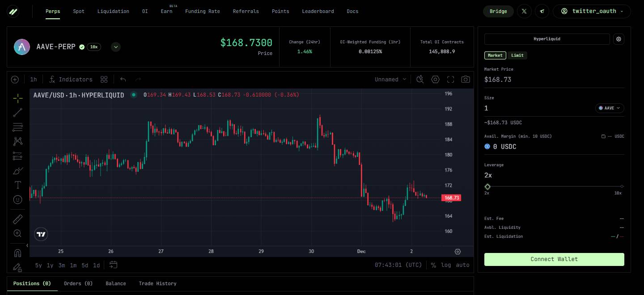Select the text annotation tool
This screenshot has height=295, width=644.
click(x=17, y=185)
